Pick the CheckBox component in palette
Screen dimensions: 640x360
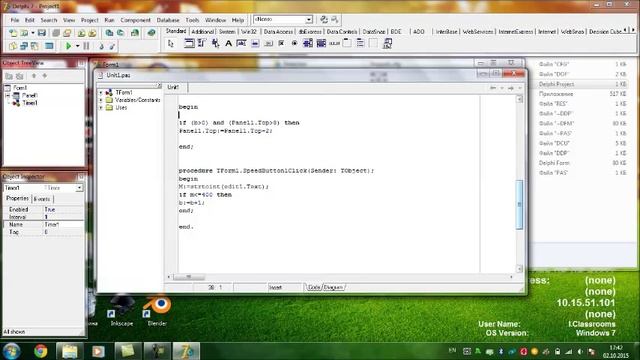(281, 43)
